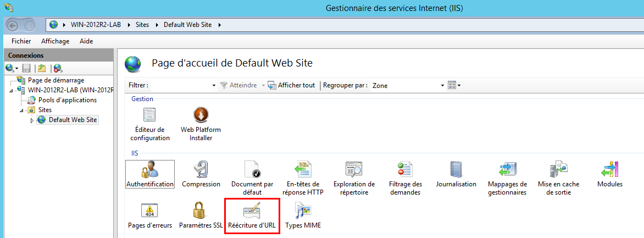Open Document par défaut icon
644x238 pixels.
click(x=252, y=169)
